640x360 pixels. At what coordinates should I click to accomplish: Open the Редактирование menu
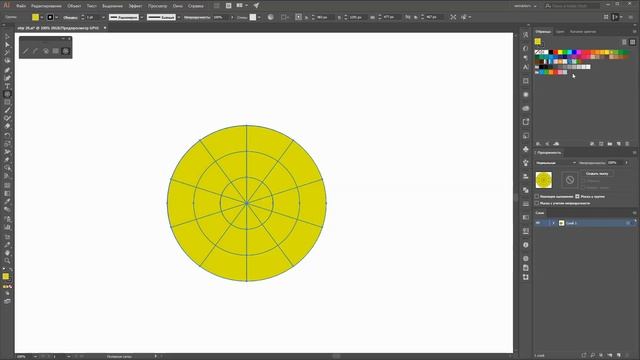click(46, 6)
